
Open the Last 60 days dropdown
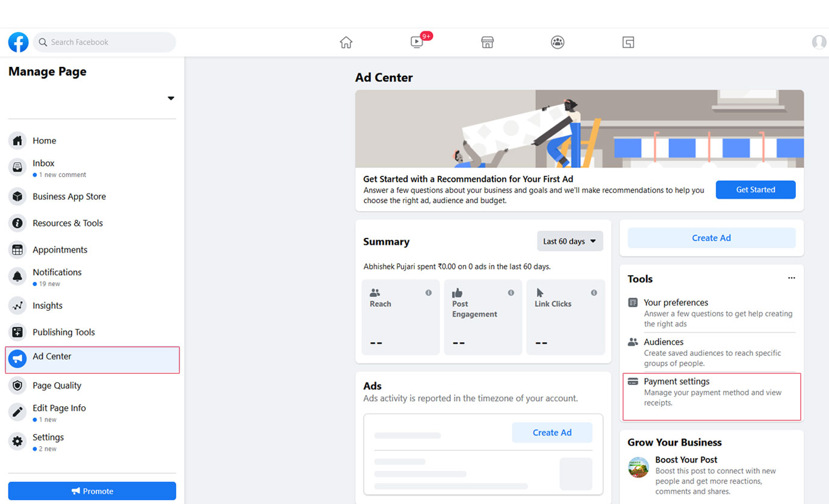click(570, 241)
